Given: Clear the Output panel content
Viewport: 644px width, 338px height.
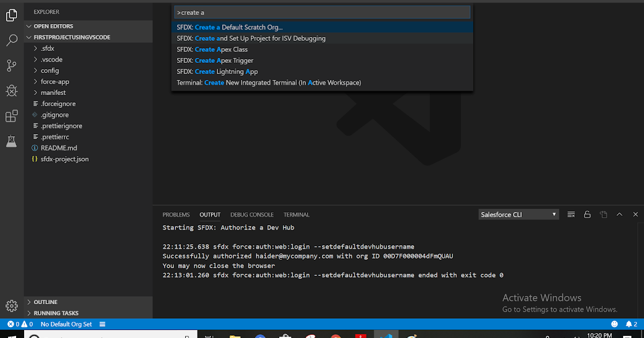Looking at the screenshot, I should [x=571, y=214].
